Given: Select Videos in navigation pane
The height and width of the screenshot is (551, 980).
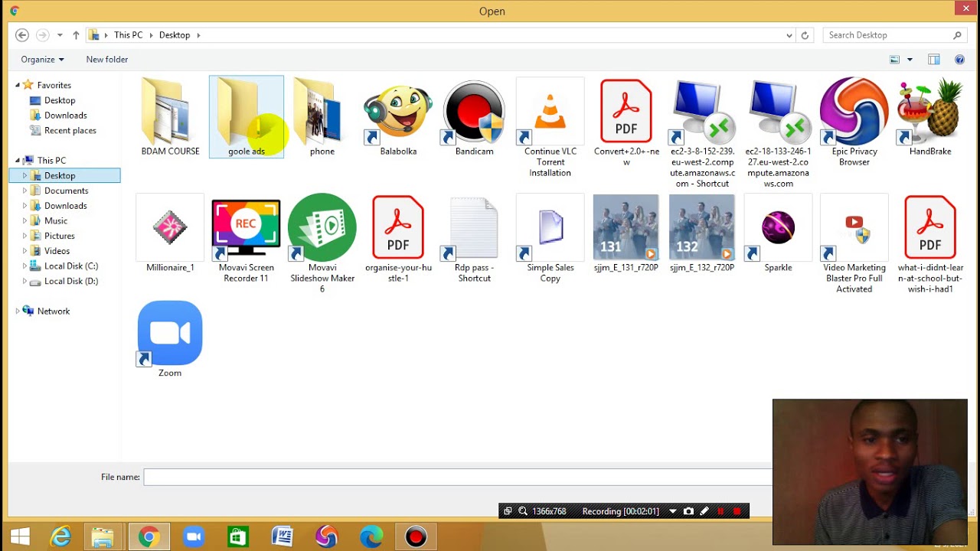Looking at the screenshot, I should tap(57, 251).
